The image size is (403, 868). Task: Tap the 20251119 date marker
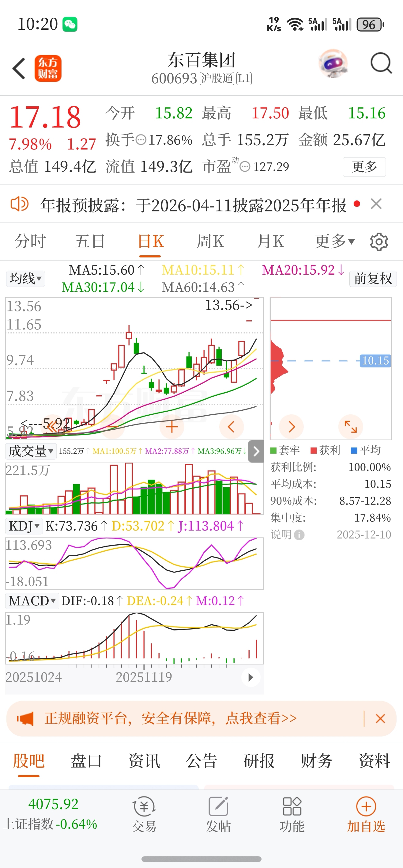(144, 677)
